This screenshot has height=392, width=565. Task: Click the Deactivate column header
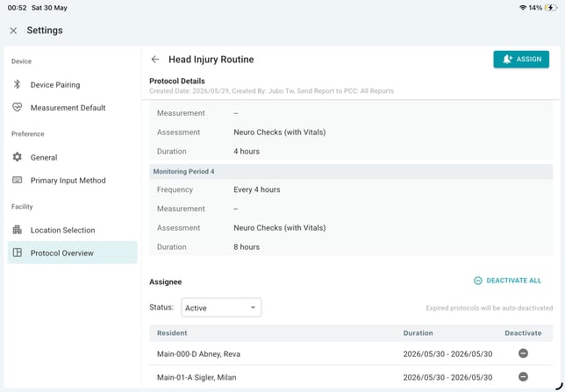coord(523,333)
